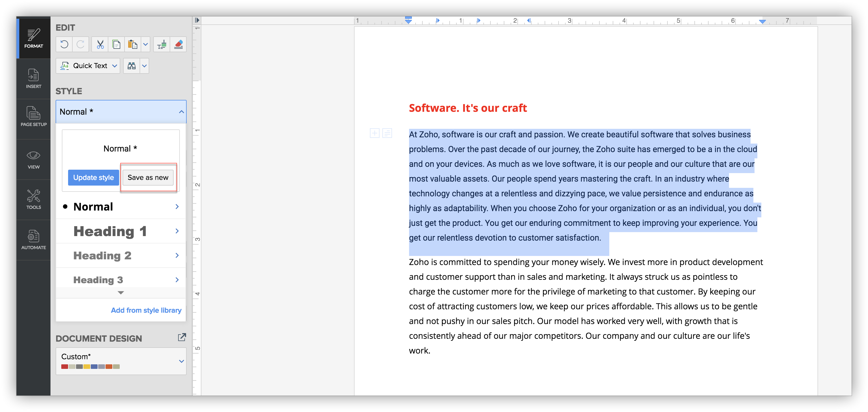
Task: Open the Quick Text dropdown
Action: tap(88, 66)
